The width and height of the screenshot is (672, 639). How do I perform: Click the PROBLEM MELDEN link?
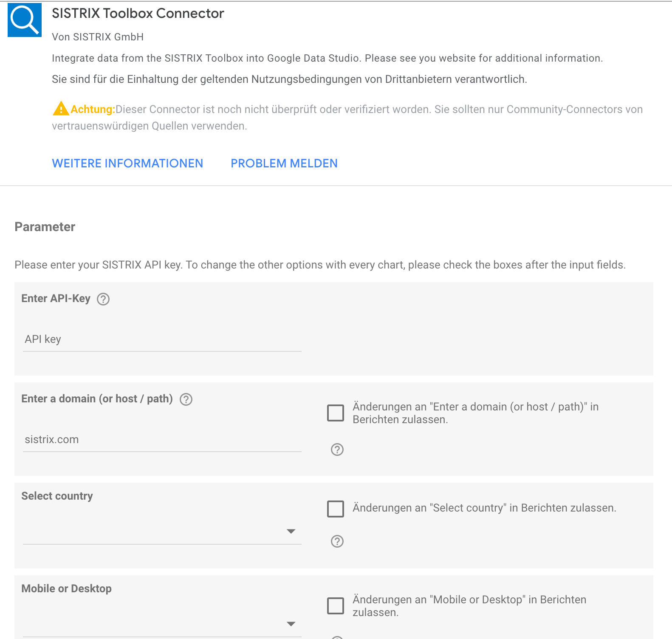coord(284,164)
